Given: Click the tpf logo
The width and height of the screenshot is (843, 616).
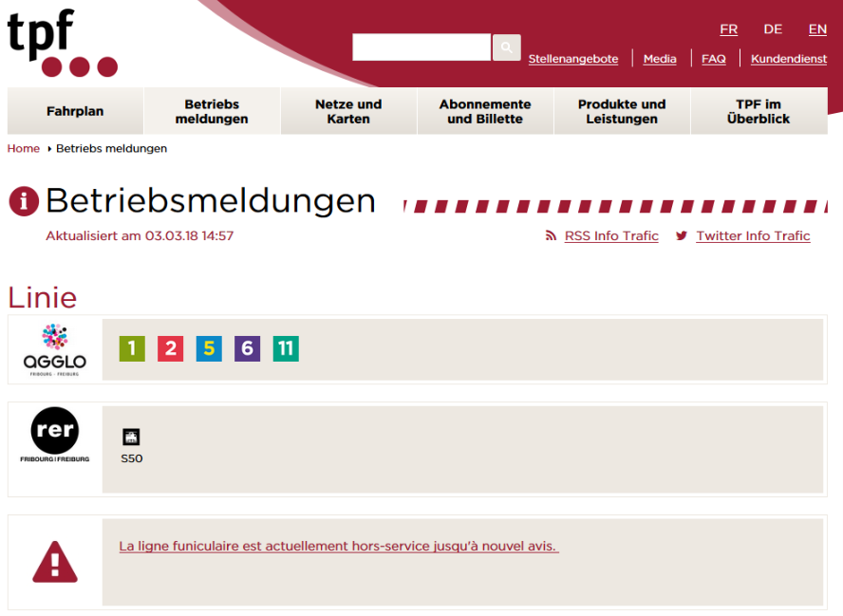Looking at the screenshot, I should coord(61,44).
